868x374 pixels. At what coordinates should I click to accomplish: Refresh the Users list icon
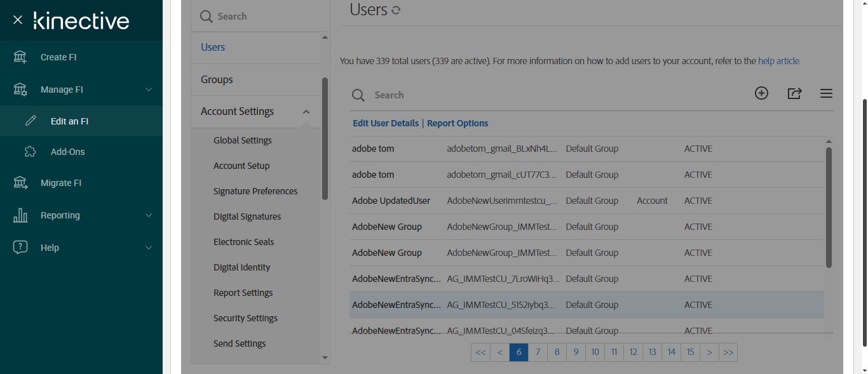point(396,10)
